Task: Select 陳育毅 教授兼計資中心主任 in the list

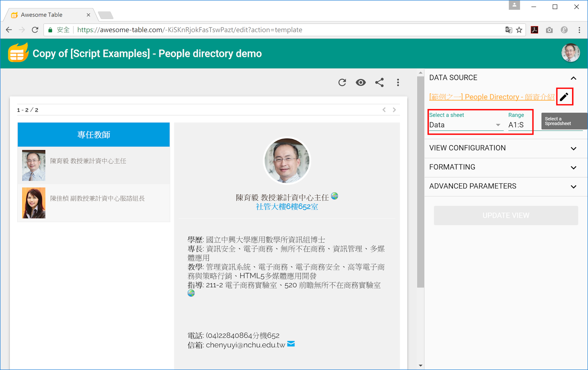Action: 94,165
